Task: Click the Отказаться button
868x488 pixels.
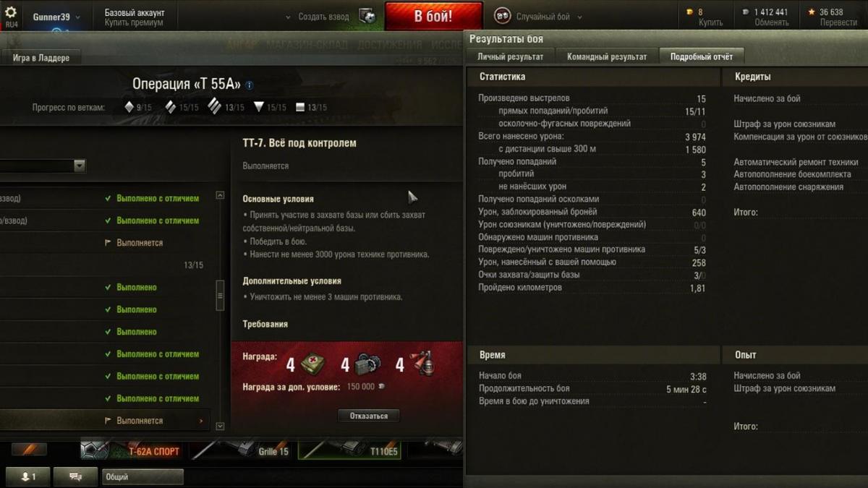Action: (x=369, y=416)
